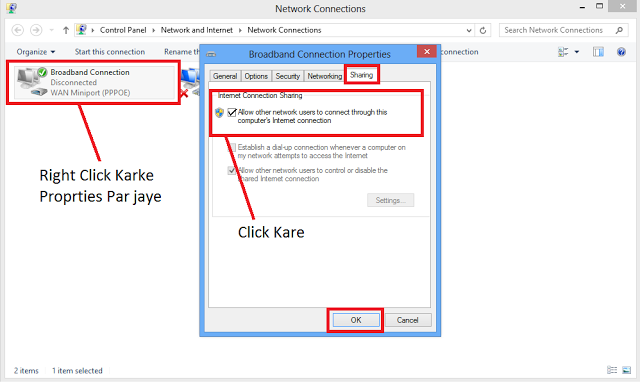Minimize the Network Connections window
Viewport: 640px width, 383px height.
pos(582,7)
